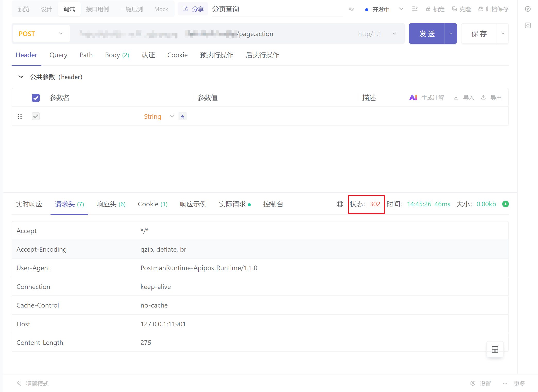The image size is (538, 392).
Task: Switch to the 预览 tab
Action: (x=24, y=9)
